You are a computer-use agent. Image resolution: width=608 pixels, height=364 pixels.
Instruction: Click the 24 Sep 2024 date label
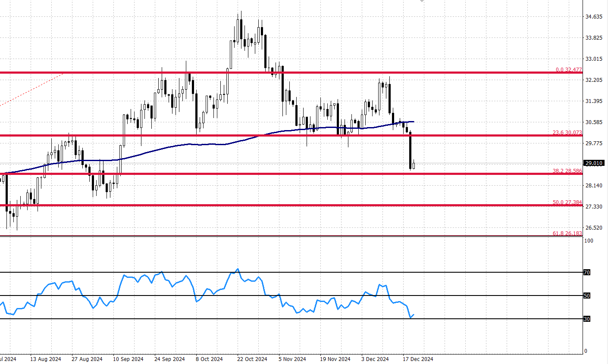[169, 359]
